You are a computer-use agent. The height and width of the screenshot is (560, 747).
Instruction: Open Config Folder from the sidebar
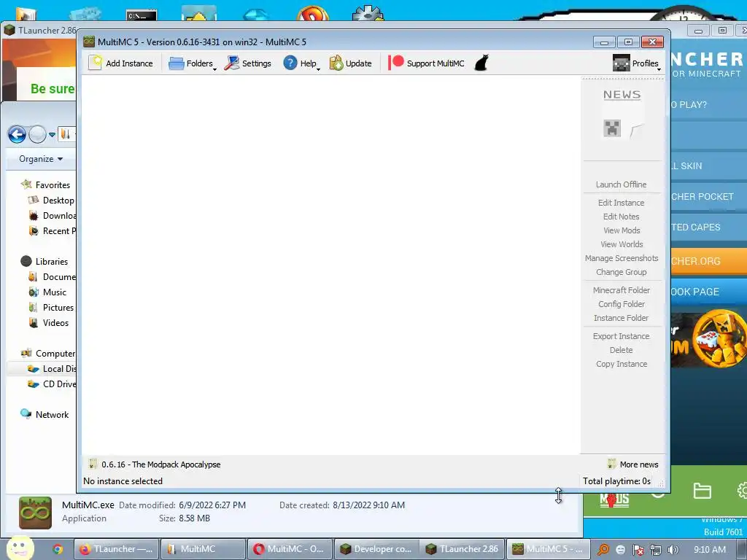(x=622, y=303)
